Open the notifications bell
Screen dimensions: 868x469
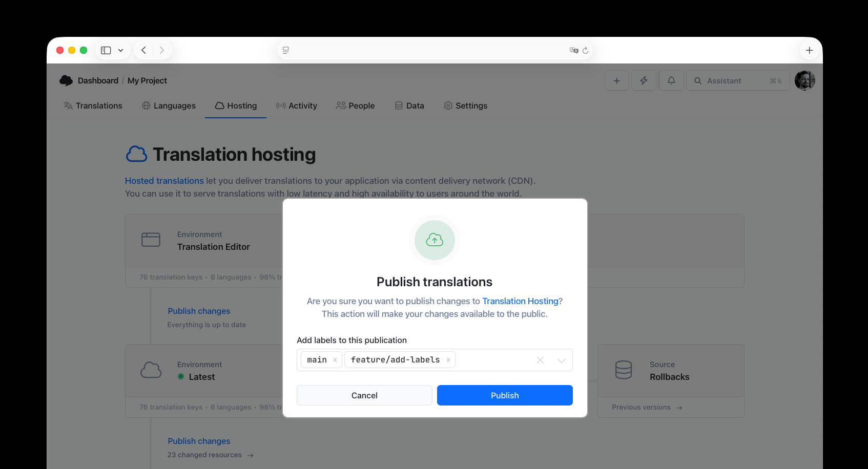point(671,80)
